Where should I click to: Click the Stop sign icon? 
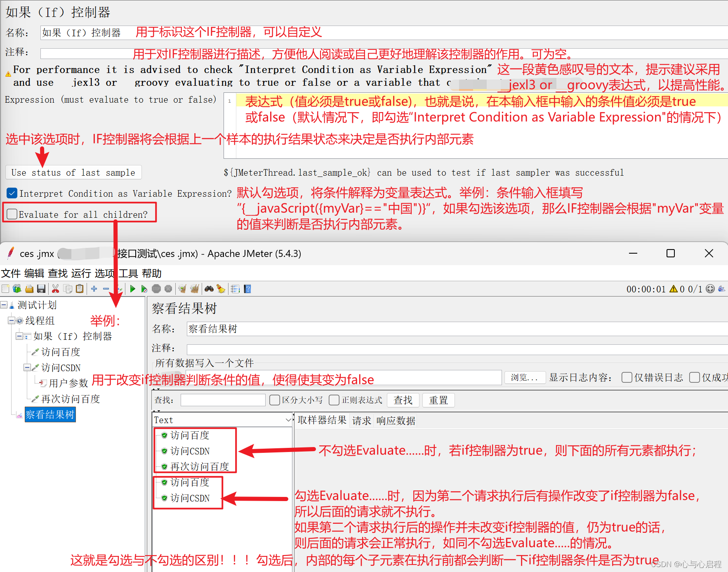156,289
